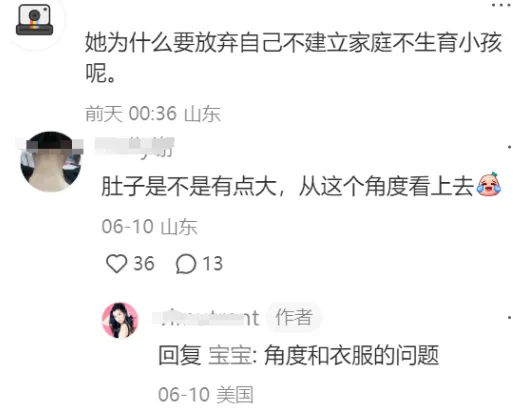This screenshot has height=409, width=523.
Task: Open the author's blurred username ending in 't'
Action: 206,318
